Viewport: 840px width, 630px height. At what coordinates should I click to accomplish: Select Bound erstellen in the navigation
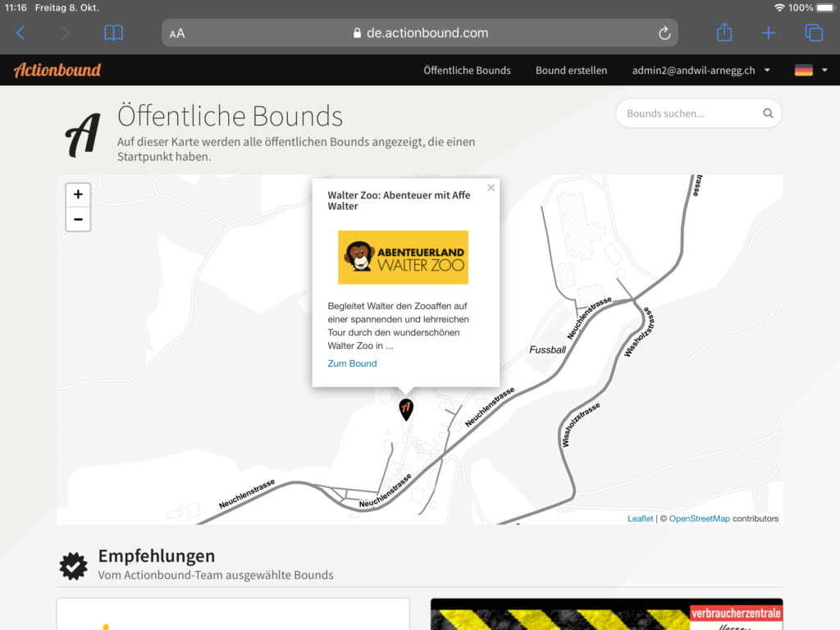coord(571,71)
